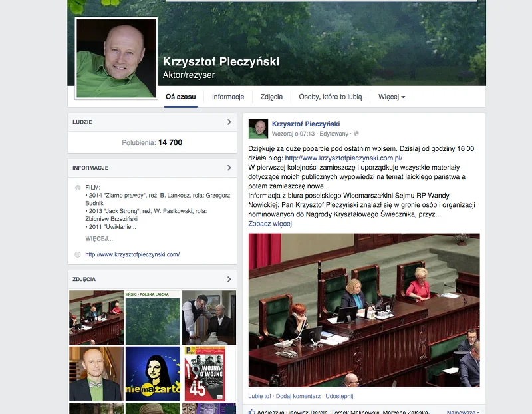This screenshot has height=414, width=532.
Task: Click liker name Agnieszka Lisowicz-Derela
Action: (x=292, y=412)
